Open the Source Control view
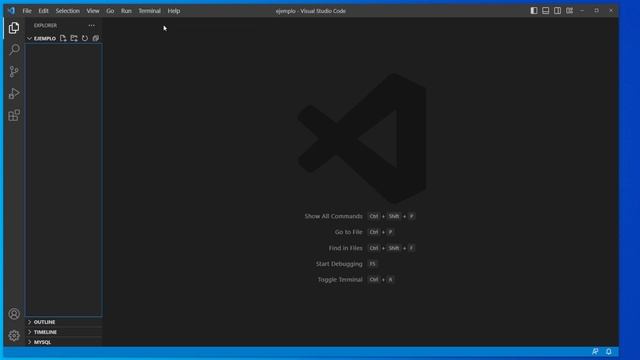Viewport: 640px width, 360px height. click(14, 72)
